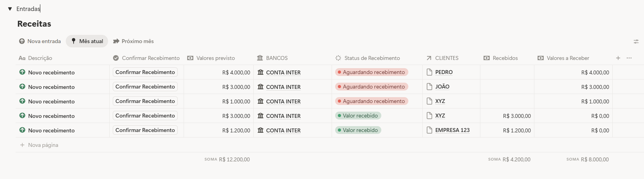Open Aguardando recebimento status in JOÃO row
Image resolution: width=644 pixels, height=179 pixels.
click(x=372, y=87)
